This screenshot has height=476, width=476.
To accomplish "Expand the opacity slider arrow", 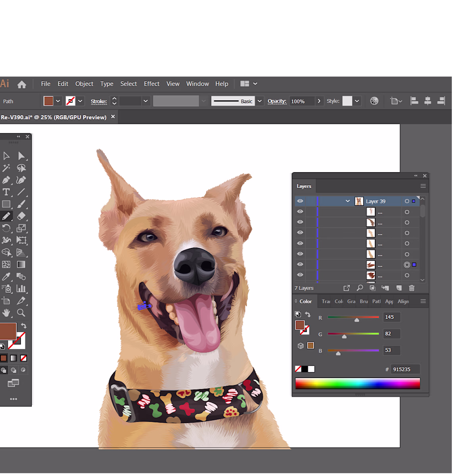I will (x=319, y=101).
